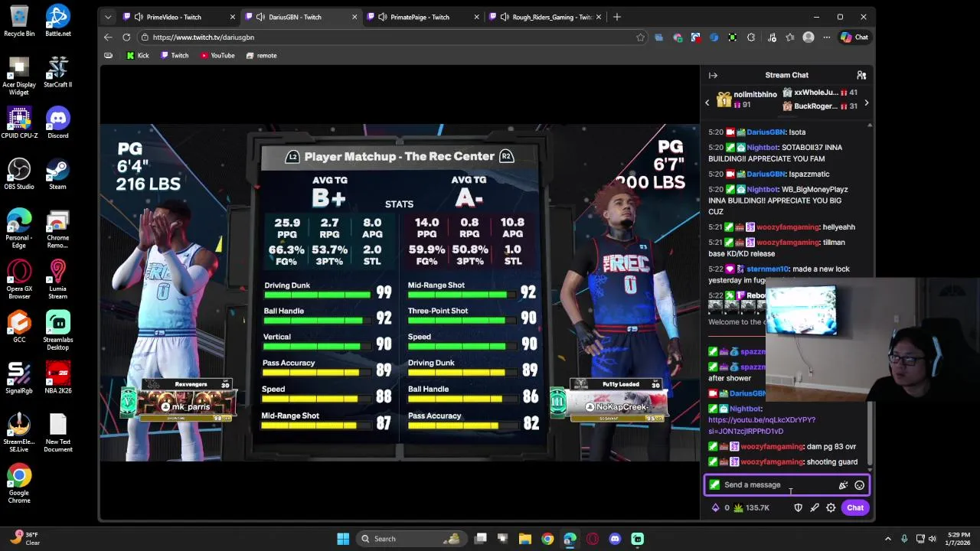
Task: Open the browser Settings and more menu
Action: point(827,37)
